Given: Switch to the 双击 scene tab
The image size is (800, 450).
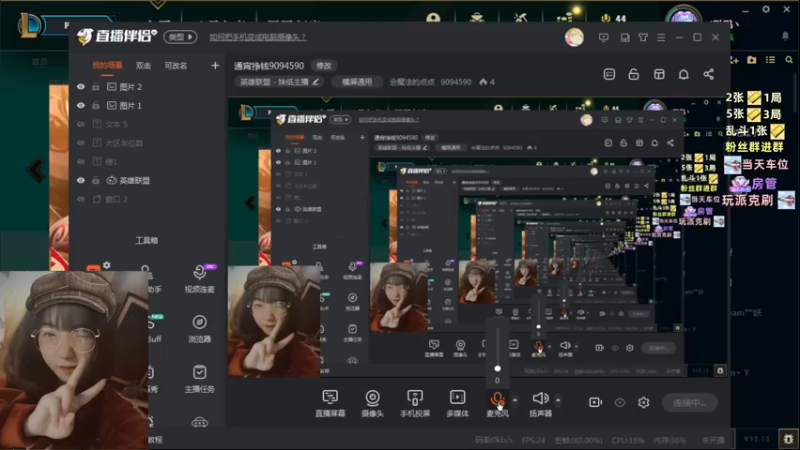Looking at the screenshot, I should point(143,65).
